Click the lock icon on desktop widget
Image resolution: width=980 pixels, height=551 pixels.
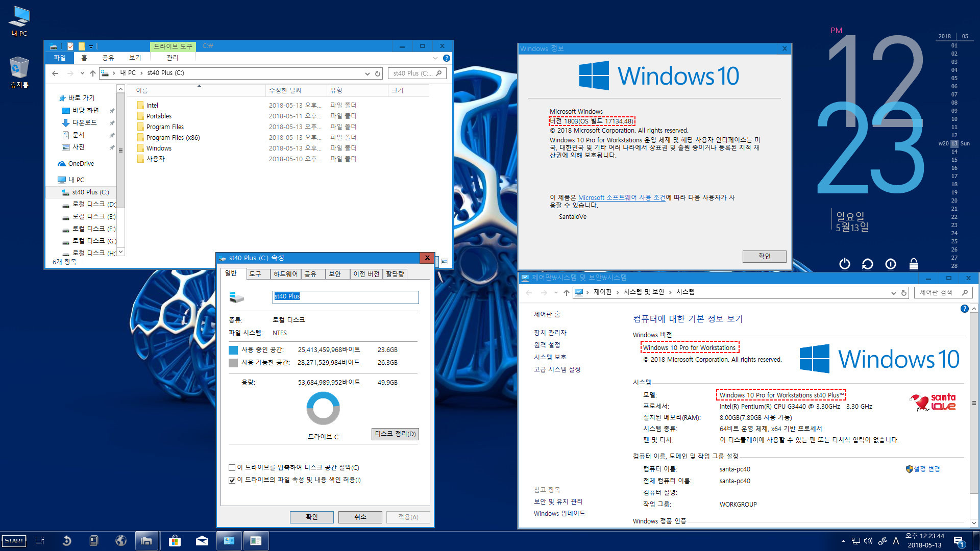tap(914, 264)
